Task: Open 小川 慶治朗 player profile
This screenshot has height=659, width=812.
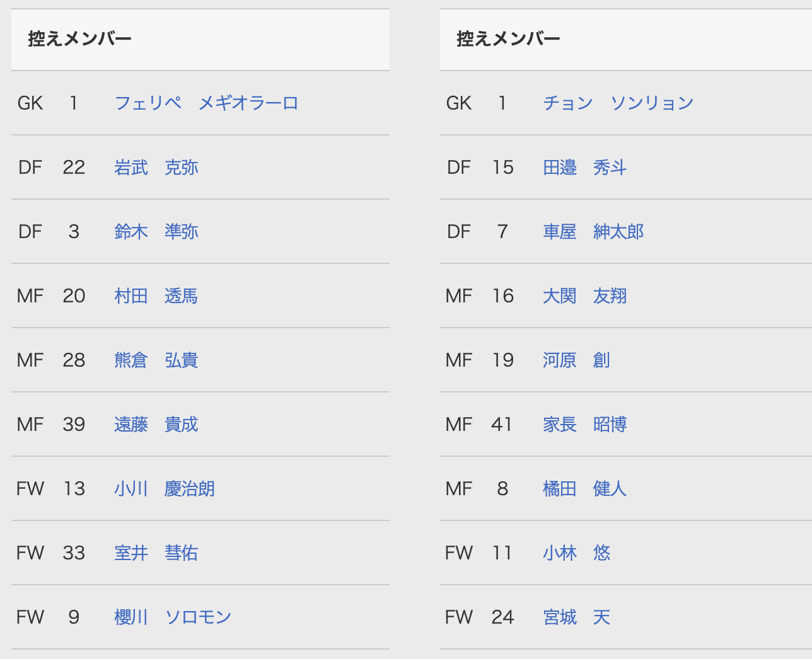Action: coord(164,488)
